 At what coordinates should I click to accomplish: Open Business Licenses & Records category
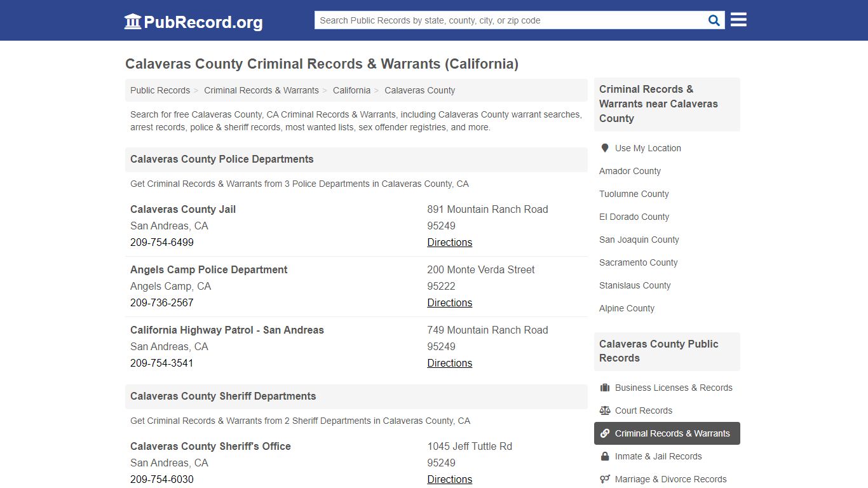[x=674, y=388]
